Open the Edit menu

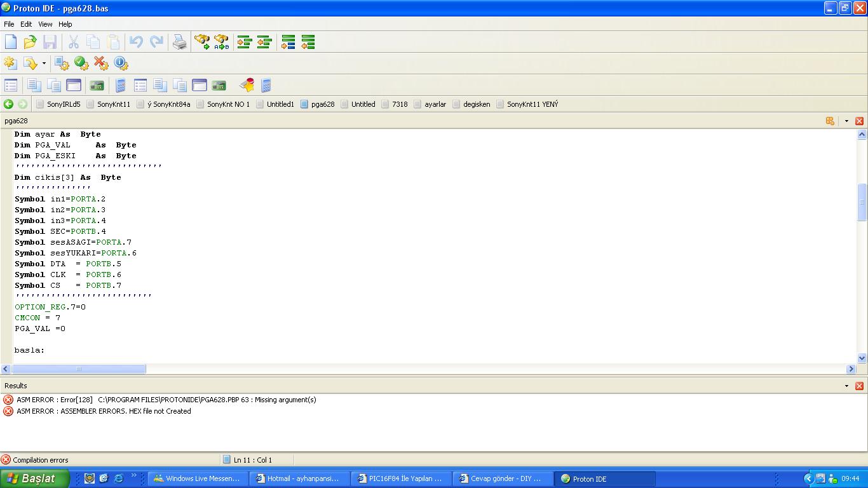point(26,24)
